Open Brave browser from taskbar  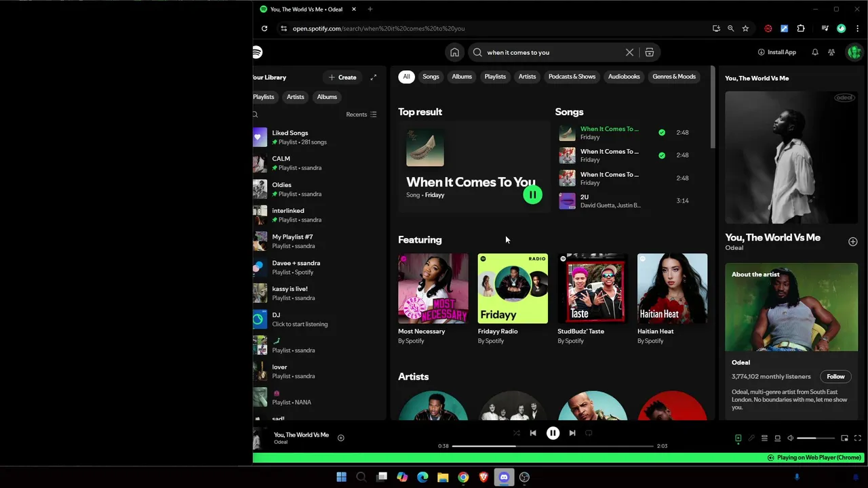[x=484, y=477]
